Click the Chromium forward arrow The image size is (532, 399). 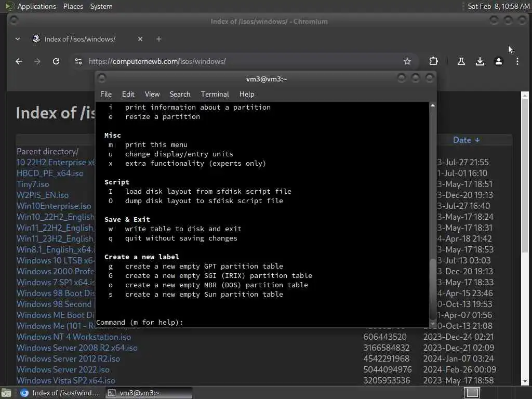pyautogui.click(x=37, y=61)
